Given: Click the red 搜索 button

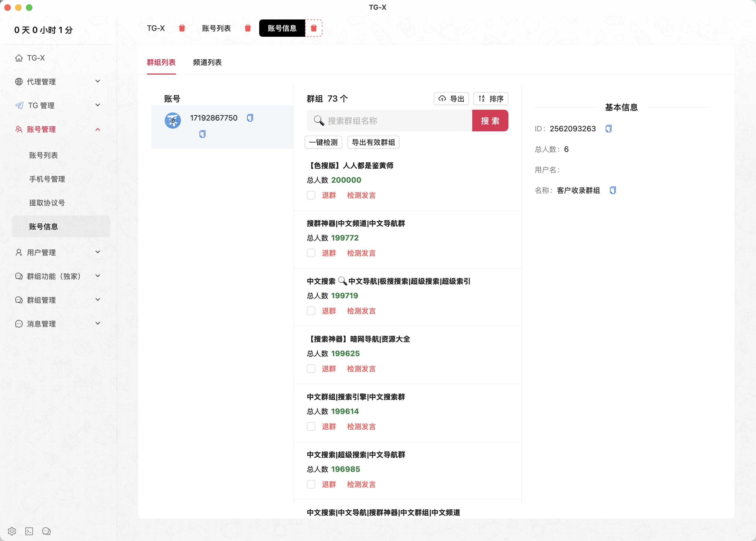Looking at the screenshot, I should pyautogui.click(x=490, y=121).
